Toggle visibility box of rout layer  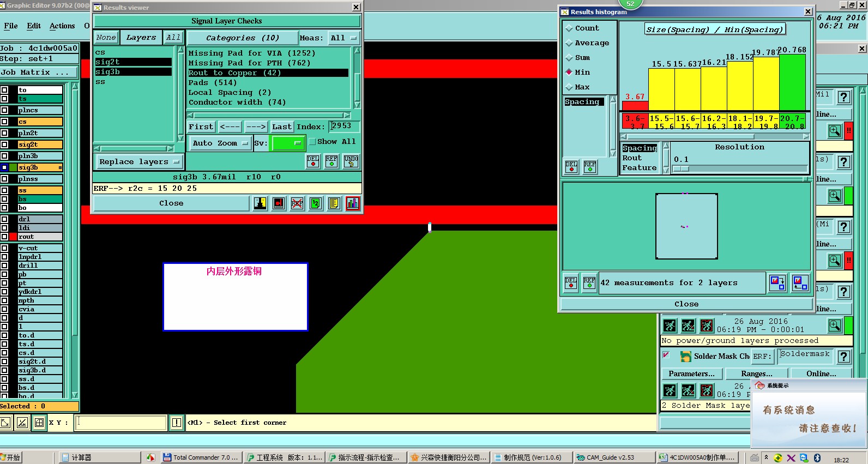[x=4, y=237]
